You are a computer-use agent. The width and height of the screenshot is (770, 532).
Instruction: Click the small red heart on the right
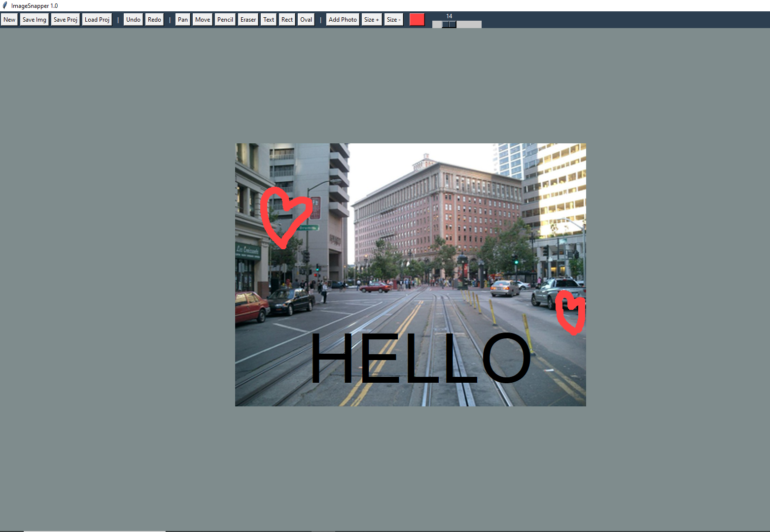click(570, 313)
